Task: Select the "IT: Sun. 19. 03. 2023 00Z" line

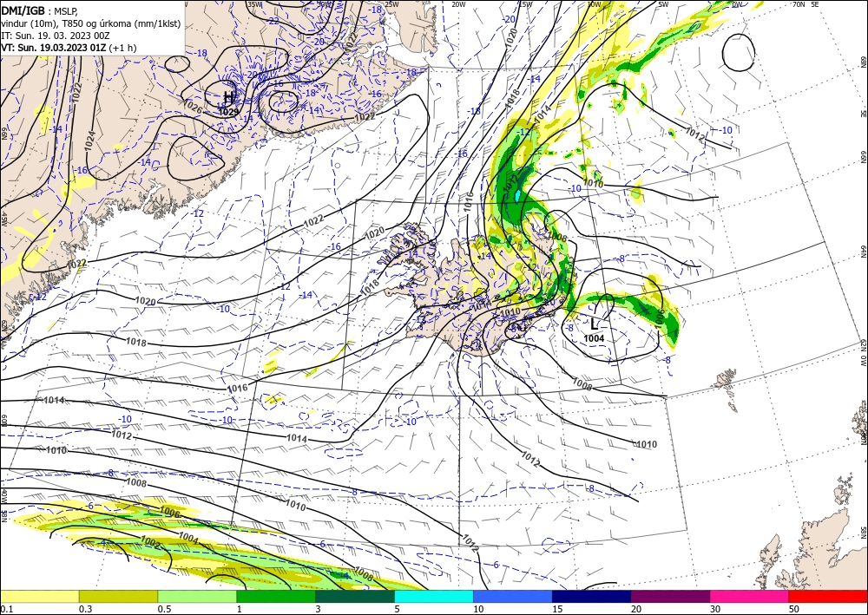Action: [56, 36]
